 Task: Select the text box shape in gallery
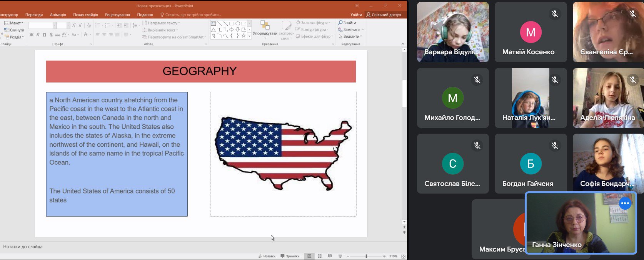214,23
